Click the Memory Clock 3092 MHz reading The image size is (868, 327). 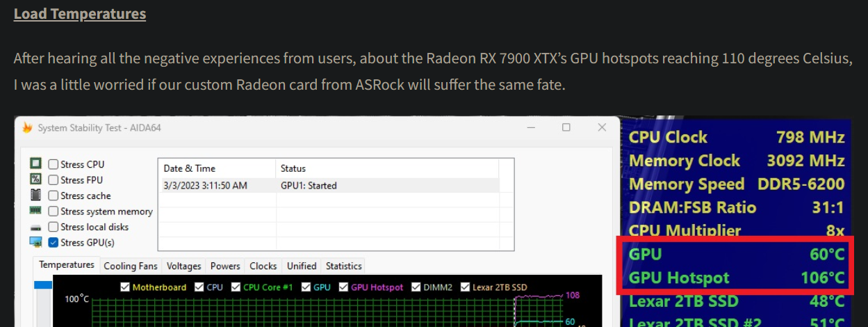[737, 161]
